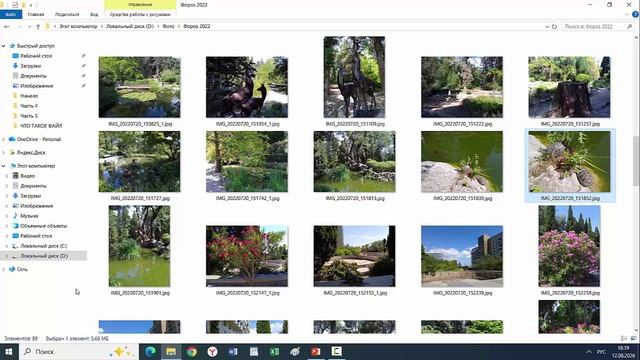
Task: Click file name IMG_20220720_151727.jpg
Action: [140, 198]
